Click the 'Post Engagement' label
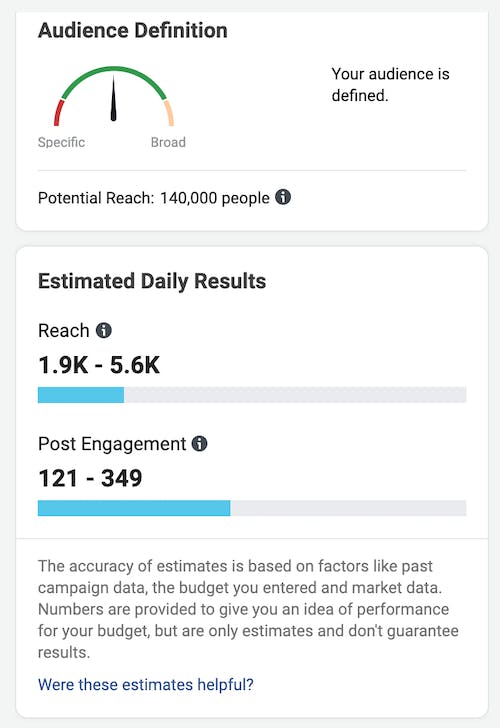Screen dimensions: 500x728 (x=112, y=444)
